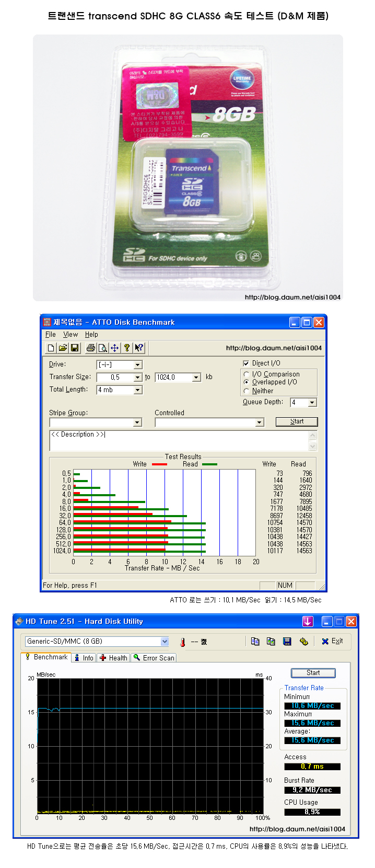Click the green Read legend swatch
Image resolution: width=375 pixels, height=868 pixels.
(x=209, y=464)
